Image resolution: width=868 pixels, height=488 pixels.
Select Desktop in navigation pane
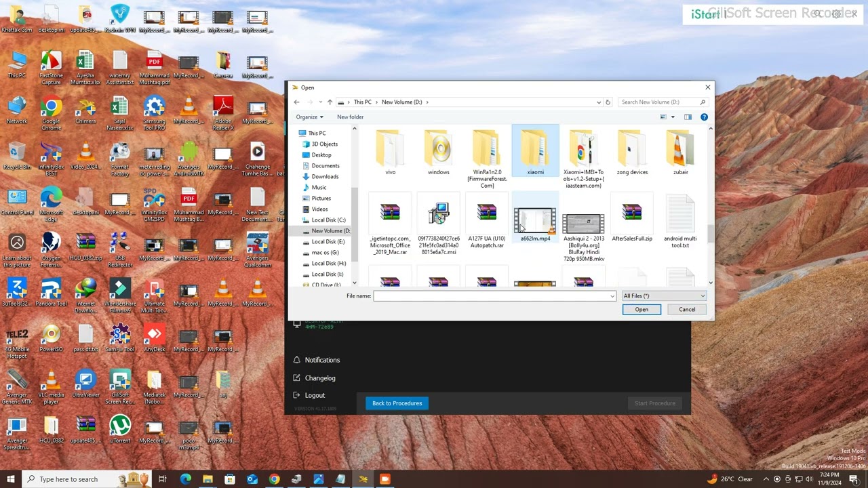coord(321,155)
